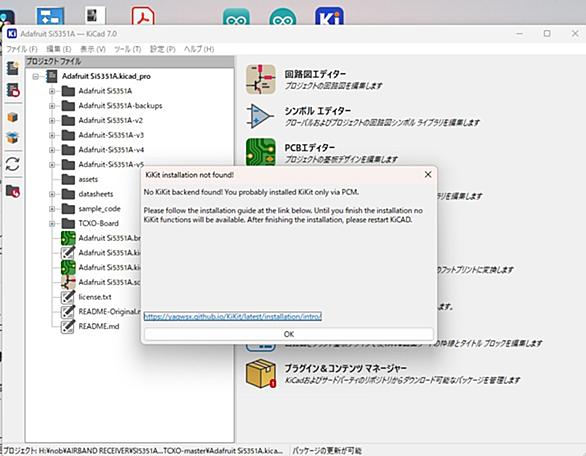This screenshot has width=586, height=456.
Task: Launch the Symbol Editor op-amp icon
Action: coord(261,116)
